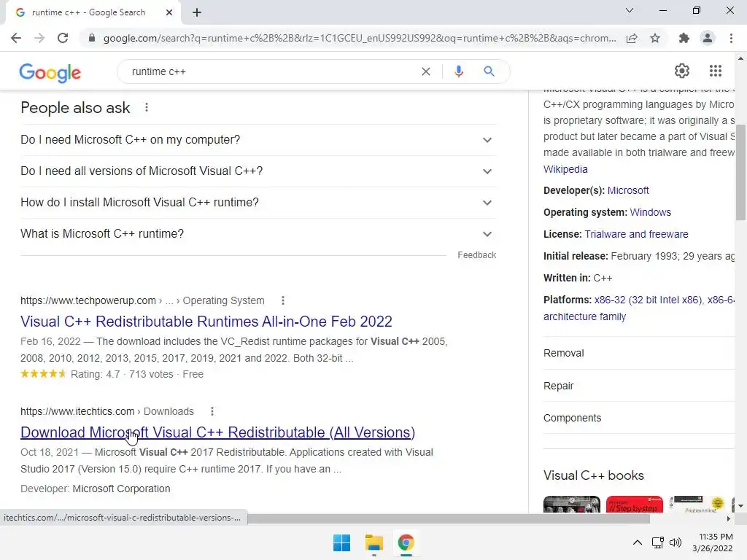The image size is (747, 560).
Task: Click the 'Rating: 4.7 · 713 votes' text
Action: [x=122, y=374]
